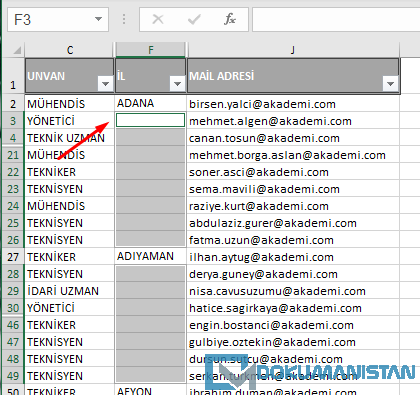Image resolution: width=420 pixels, height=395 pixels.
Task: Click the Select All corner triangle
Action: click(x=16, y=51)
